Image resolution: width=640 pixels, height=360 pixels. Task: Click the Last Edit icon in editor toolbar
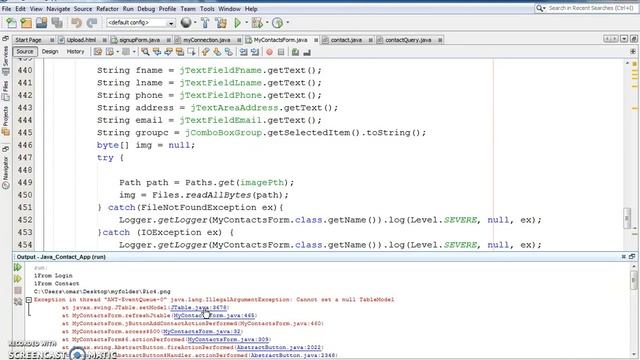98,52
